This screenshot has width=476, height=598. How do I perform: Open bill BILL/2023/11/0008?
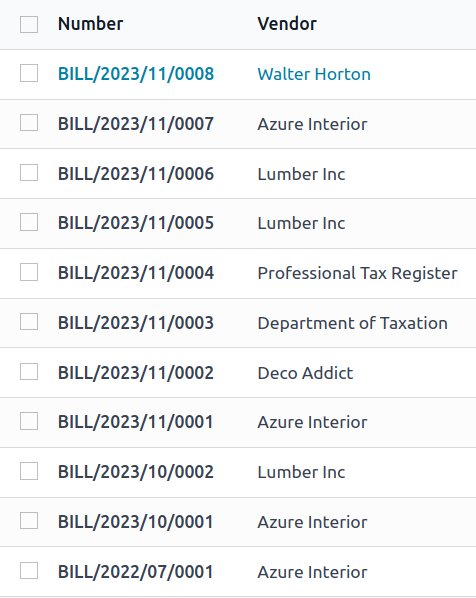coord(136,74)
